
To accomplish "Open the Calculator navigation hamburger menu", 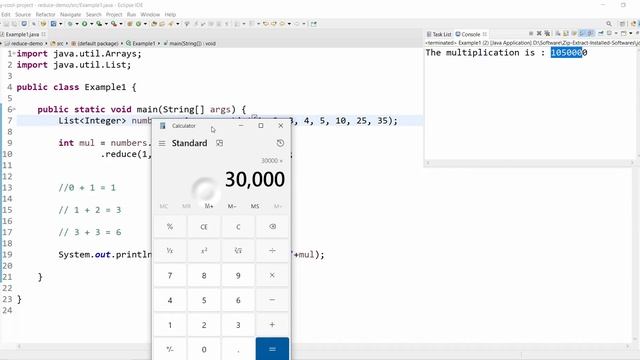I will (162, 143).
